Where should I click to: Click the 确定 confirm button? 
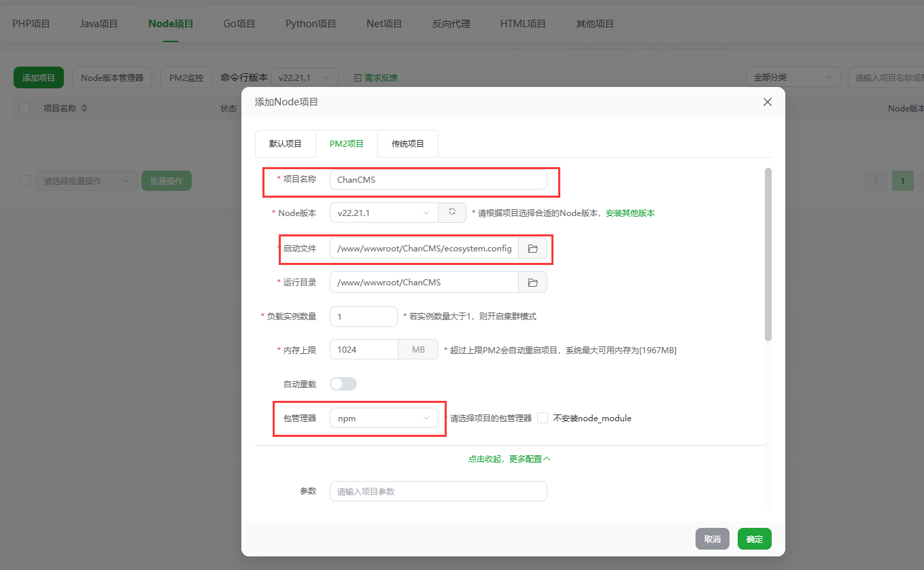point(755,539)
